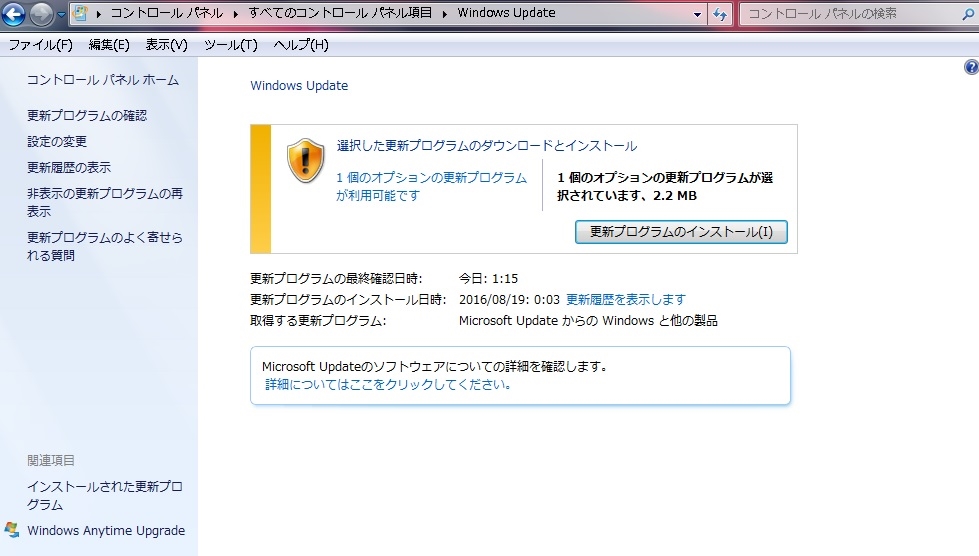The height and width of the screenshot is (556, 979).
Task: Open the 編集(E) menu
Action: click(109, 45)
